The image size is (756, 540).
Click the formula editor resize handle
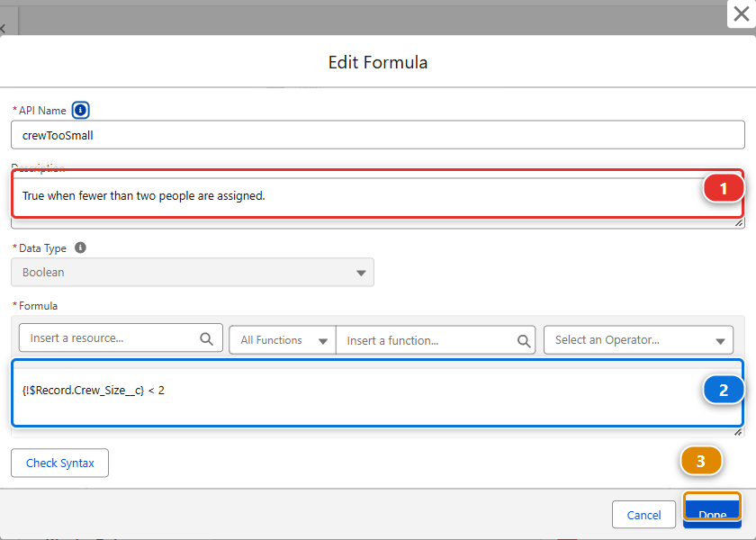[x=738, y=433]
